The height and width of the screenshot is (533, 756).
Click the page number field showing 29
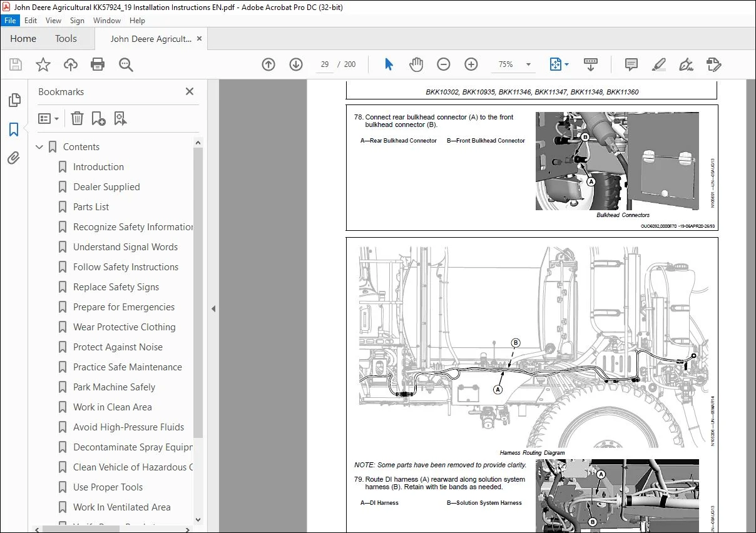[324, 64]
